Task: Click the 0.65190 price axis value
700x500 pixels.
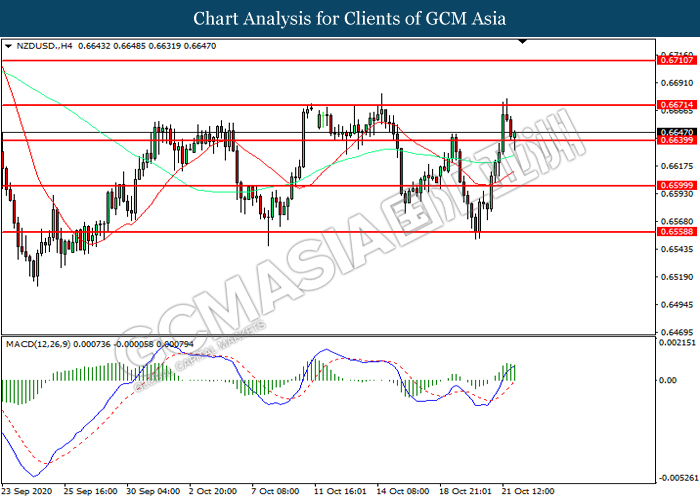Action: coord(676,277)
